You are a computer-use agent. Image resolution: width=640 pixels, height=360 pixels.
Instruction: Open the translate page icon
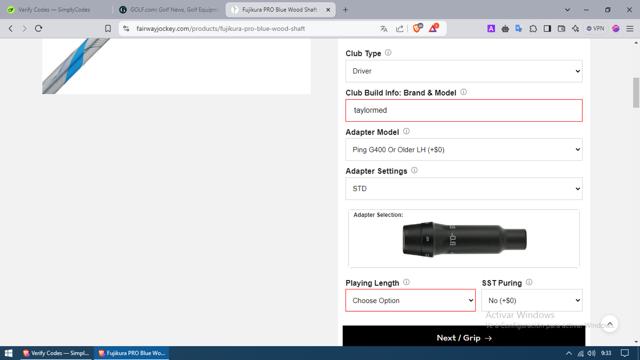pyautogui.click(x=384, y=29)
